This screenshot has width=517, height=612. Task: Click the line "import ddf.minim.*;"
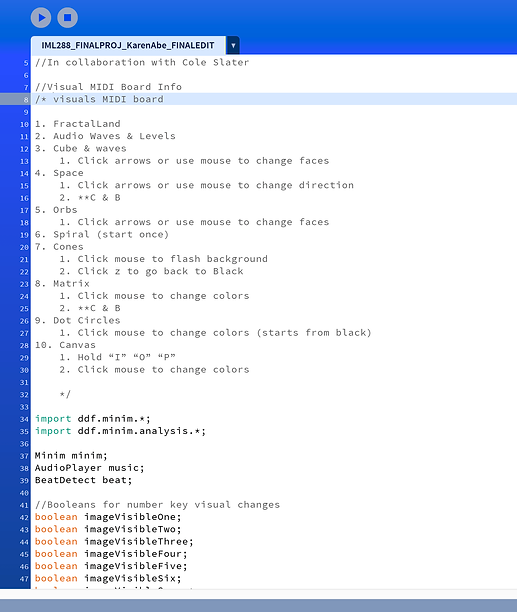point(93,418)
